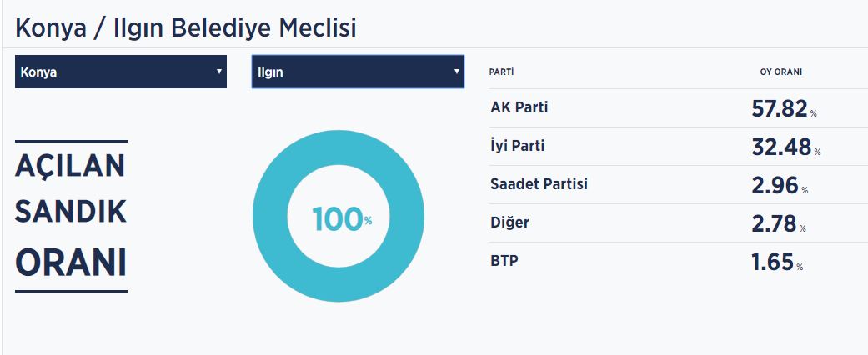Click the word AÇILAN in the left label
Image resolution: width=868 pixels, height=355 pixels.
point(70,165)
